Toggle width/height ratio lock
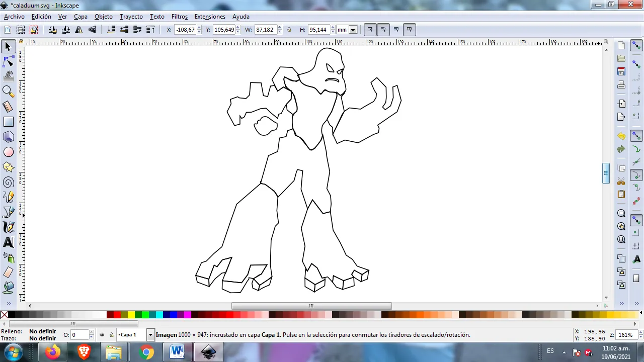Viewport: 644px width, 362px height. [x=289, y=30]
